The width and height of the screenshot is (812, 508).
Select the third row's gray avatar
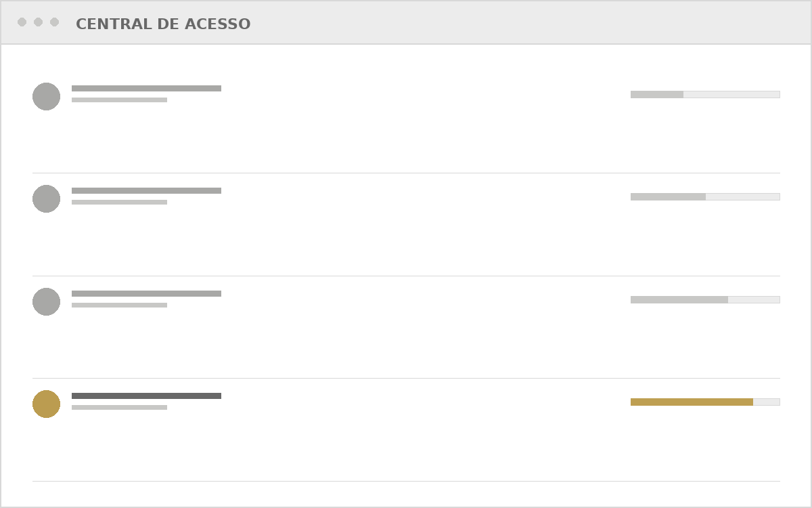(46, 301)
